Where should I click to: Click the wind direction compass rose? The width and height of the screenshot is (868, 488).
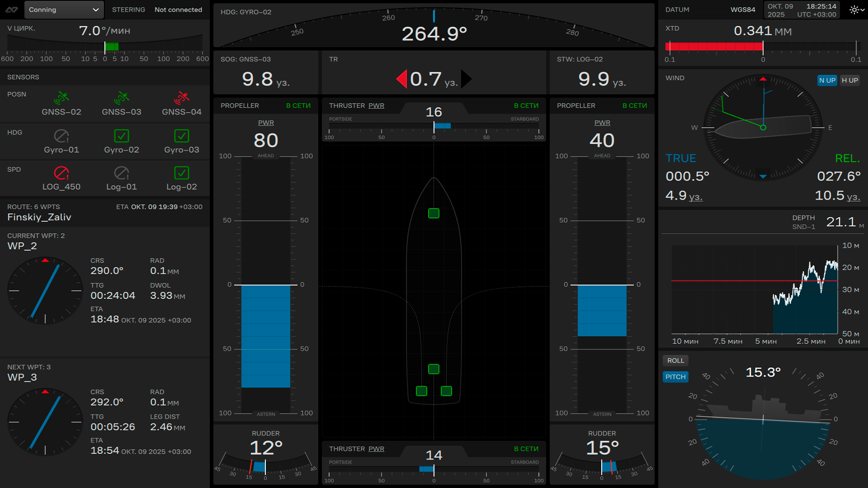pyautogui.click(x=763, y=127)
